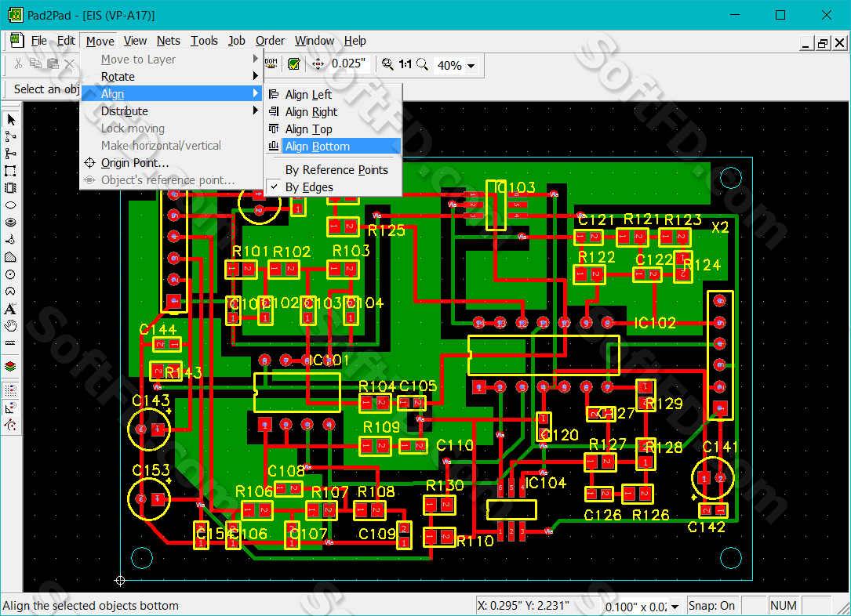Open the Job menu
Screen dimensions: 851x616
coord(236,41)
